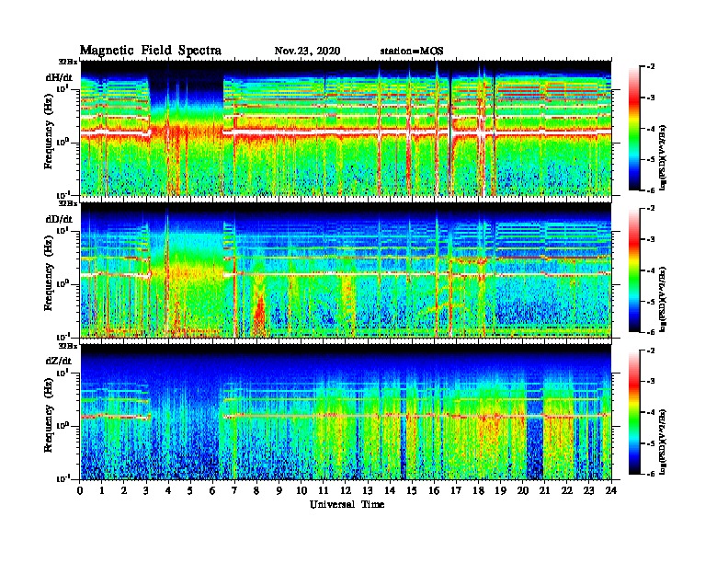Click the color bar beside the dD/dt panel
Image resolution: width=728 pixels, height=563 pixels.
(x=634, y=270)
